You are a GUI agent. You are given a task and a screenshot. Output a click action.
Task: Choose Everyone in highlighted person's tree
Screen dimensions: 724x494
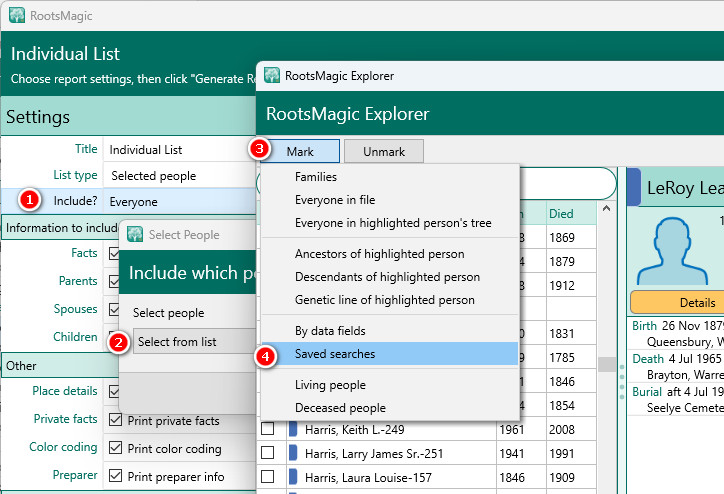coord(390,223)
